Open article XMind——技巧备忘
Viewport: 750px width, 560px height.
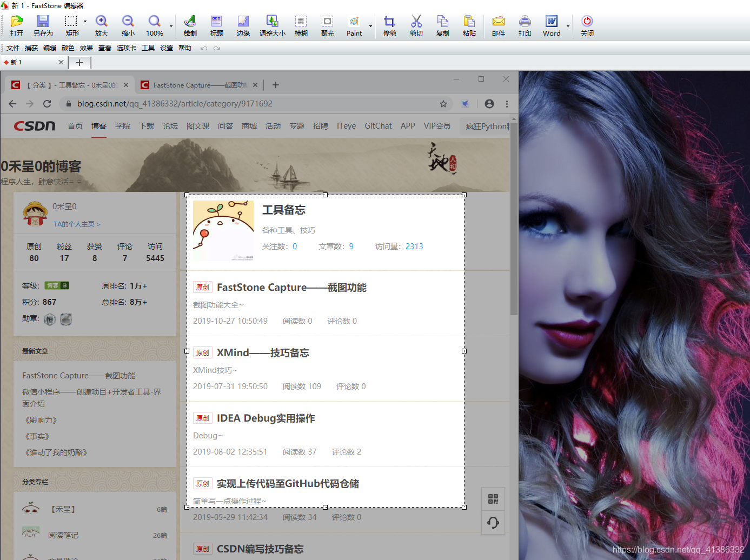(x=263, y=353)
